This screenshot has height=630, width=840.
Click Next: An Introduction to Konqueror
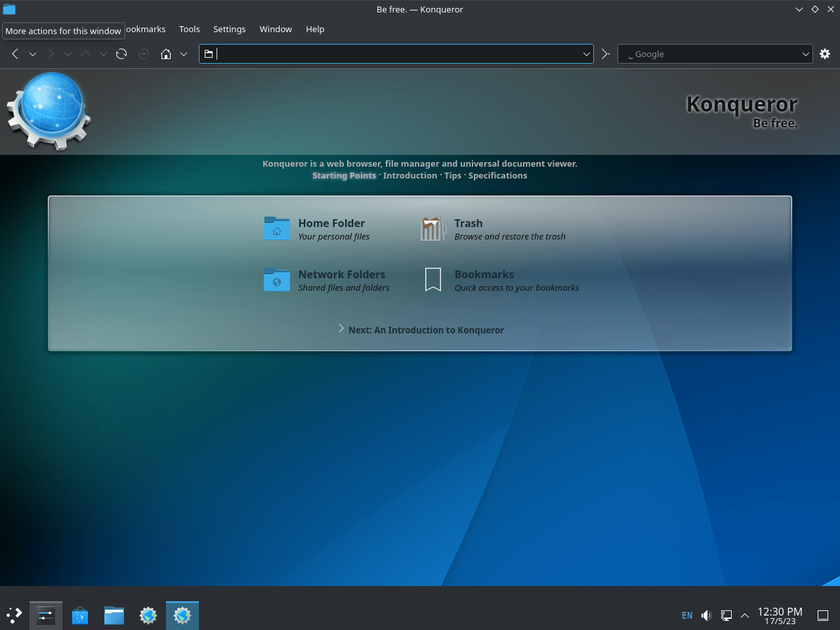pos(425,329)
